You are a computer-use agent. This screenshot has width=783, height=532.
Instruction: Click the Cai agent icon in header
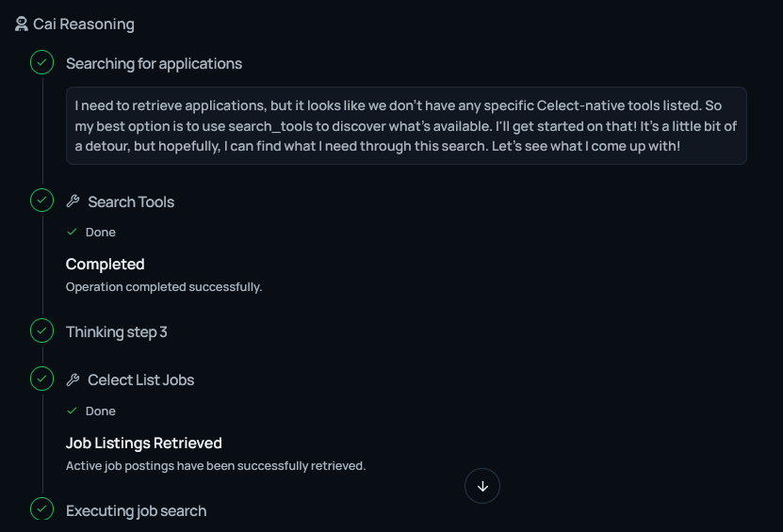tap(22, 24)
